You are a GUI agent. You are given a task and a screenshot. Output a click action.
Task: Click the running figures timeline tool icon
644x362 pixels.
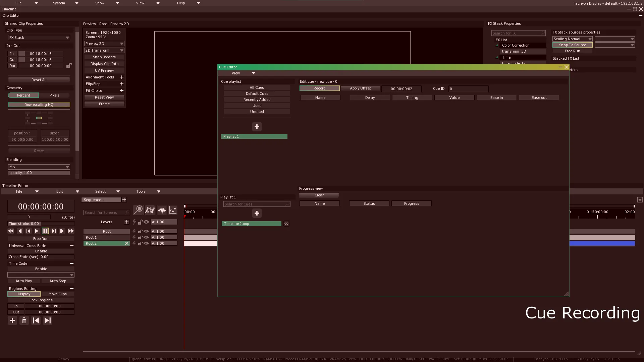pos(150,210)
